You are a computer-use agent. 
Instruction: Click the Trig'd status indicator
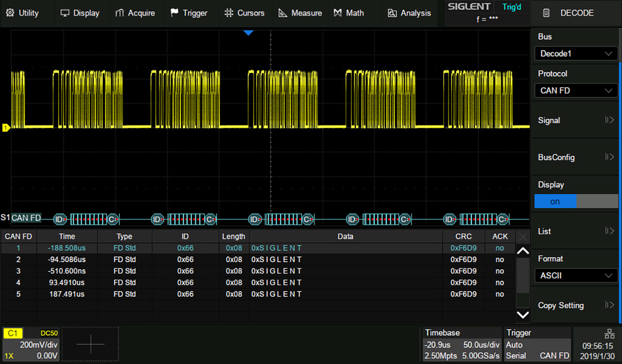(x=511, y=7)
